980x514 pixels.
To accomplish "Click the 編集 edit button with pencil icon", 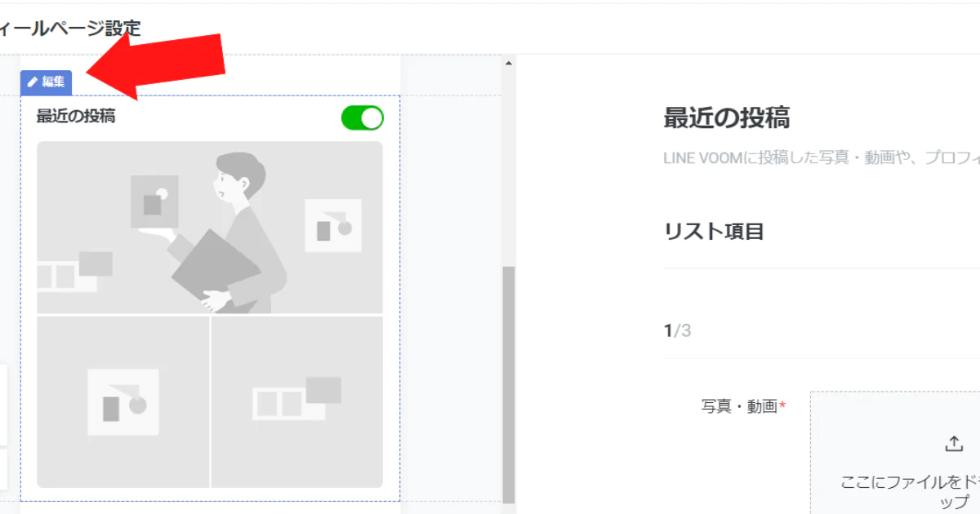I will [46, 82].
